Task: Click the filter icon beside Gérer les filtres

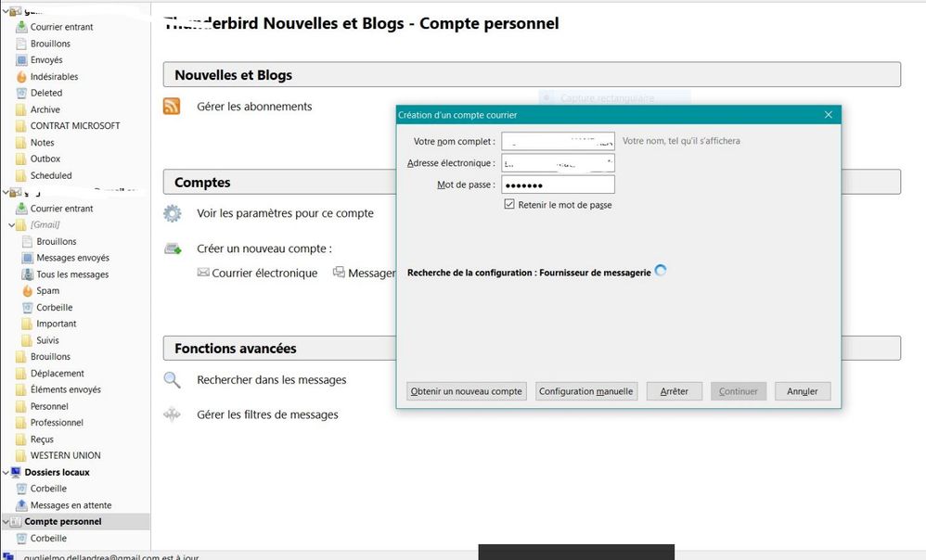Action: click(x=172, y=414)
